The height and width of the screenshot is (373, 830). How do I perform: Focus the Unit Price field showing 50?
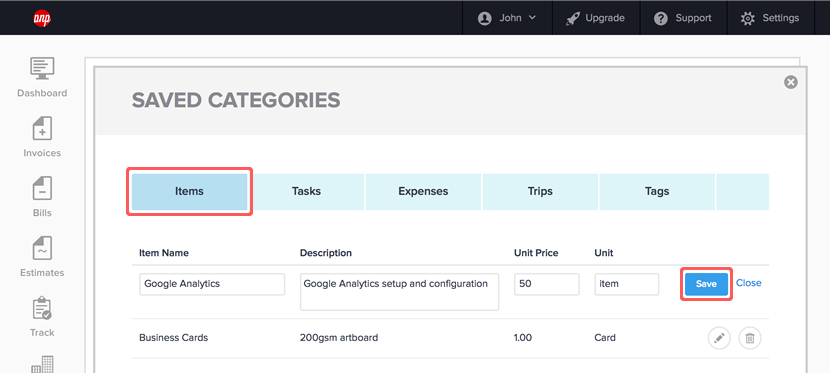(547, 284)
